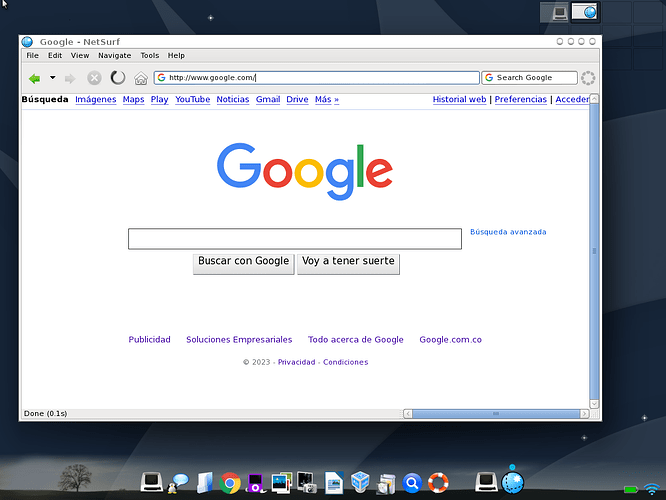Open the Privacidad link
This screenshot has height=500, width=666.
pos(296,362)
